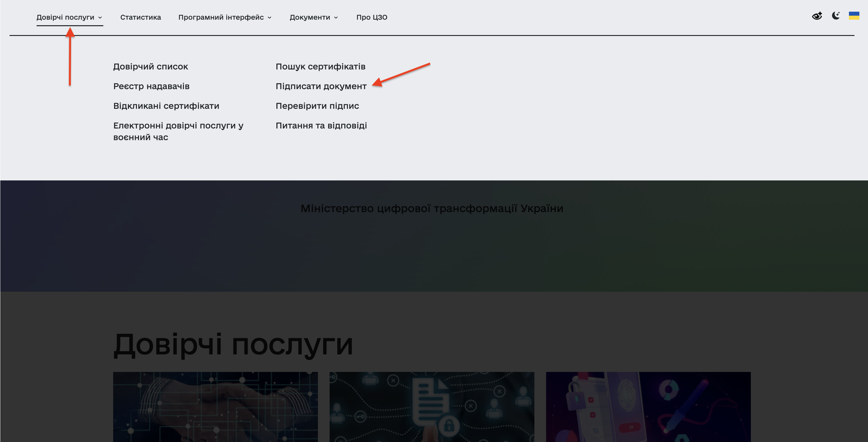Open the Про ЦЗО page

[x=372, y=17]
